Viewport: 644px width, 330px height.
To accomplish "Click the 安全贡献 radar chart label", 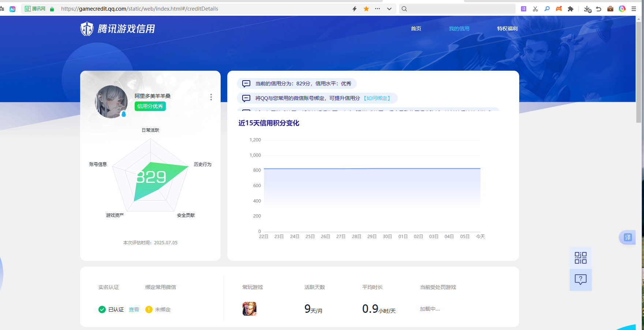I will point(186,215).
